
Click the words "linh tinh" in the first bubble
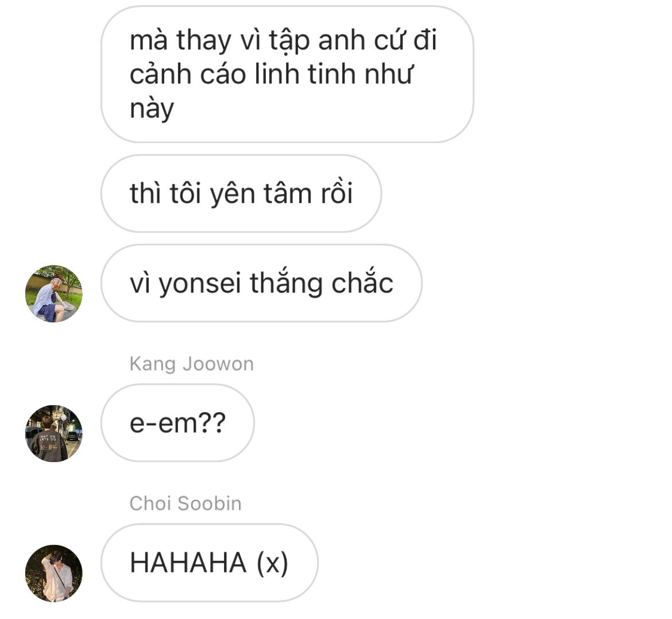click(x=306, y=74)
